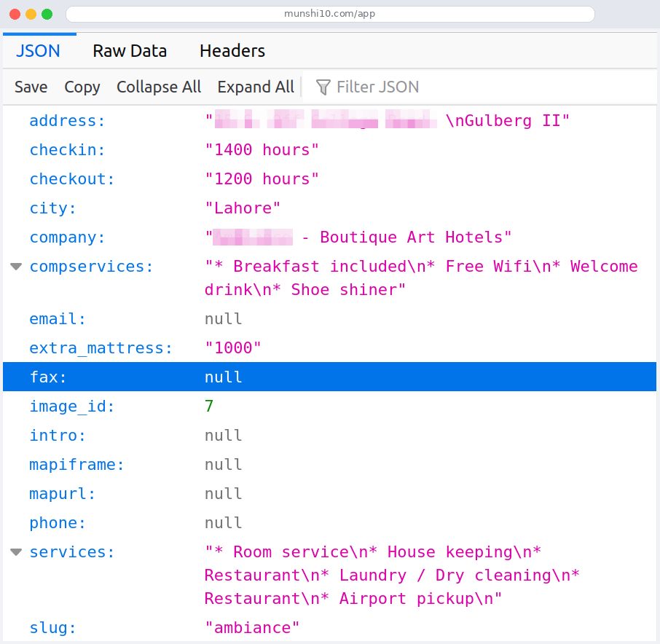Click the null value of email

pos(224,318)
